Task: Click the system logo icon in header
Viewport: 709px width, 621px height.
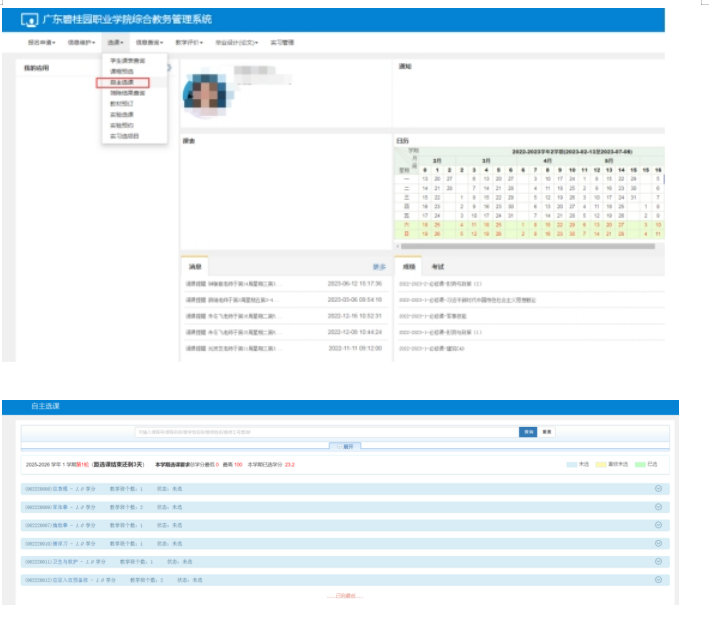Action: 30,20
